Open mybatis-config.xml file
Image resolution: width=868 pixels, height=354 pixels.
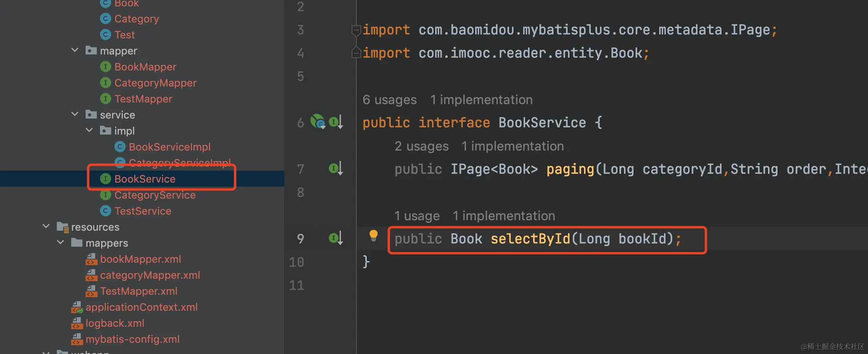[x=132, y=339]
